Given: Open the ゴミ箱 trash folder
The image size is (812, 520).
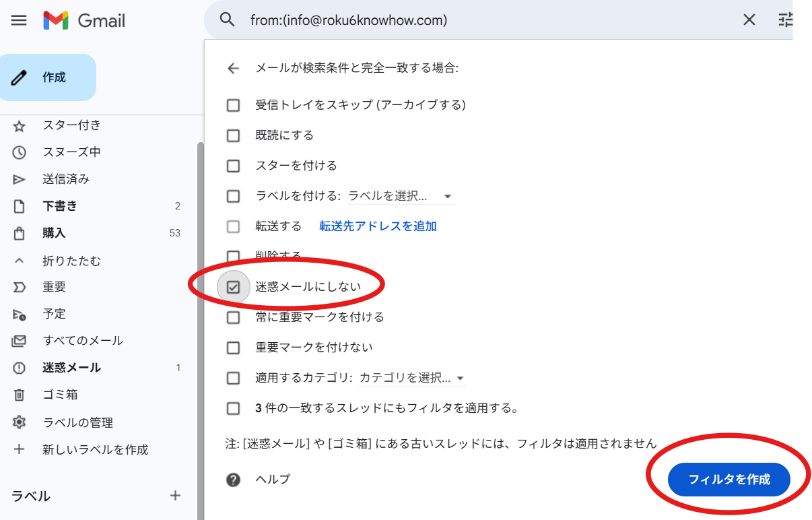Looking at the screenshot, I should (60, 395).
